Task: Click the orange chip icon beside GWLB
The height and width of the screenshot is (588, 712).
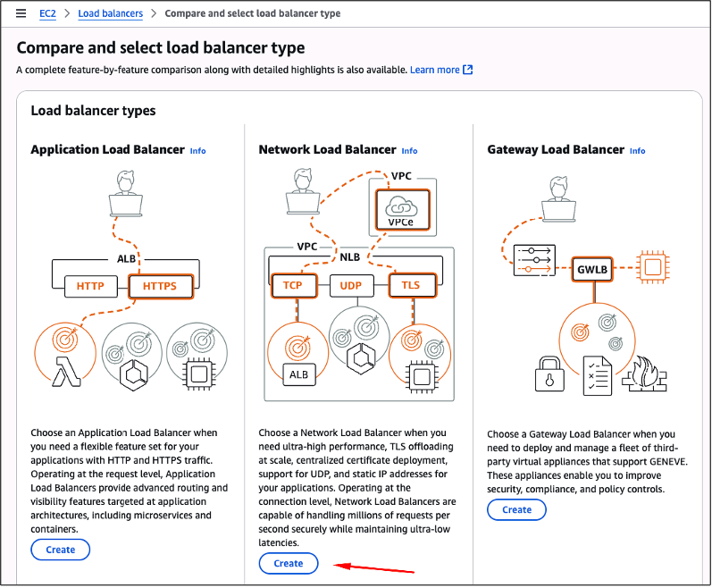Action: pos(653,266)
